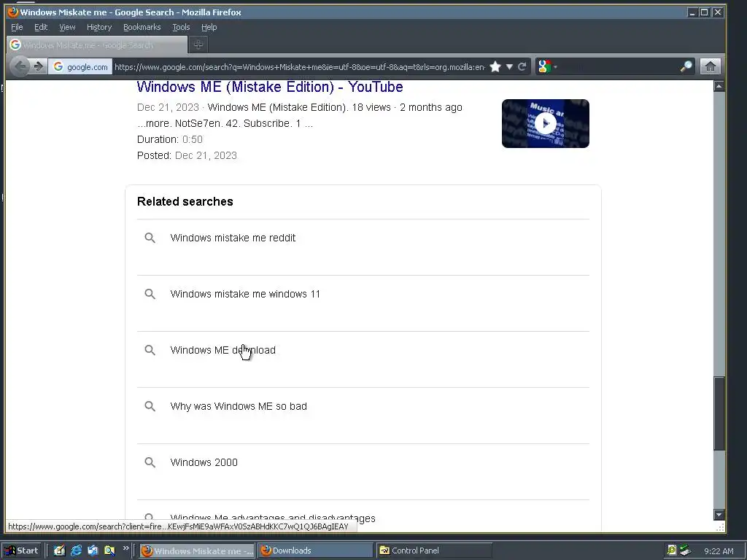
Task: Select the Windows Miskate me Google Search tab
Action: point(97,44)
